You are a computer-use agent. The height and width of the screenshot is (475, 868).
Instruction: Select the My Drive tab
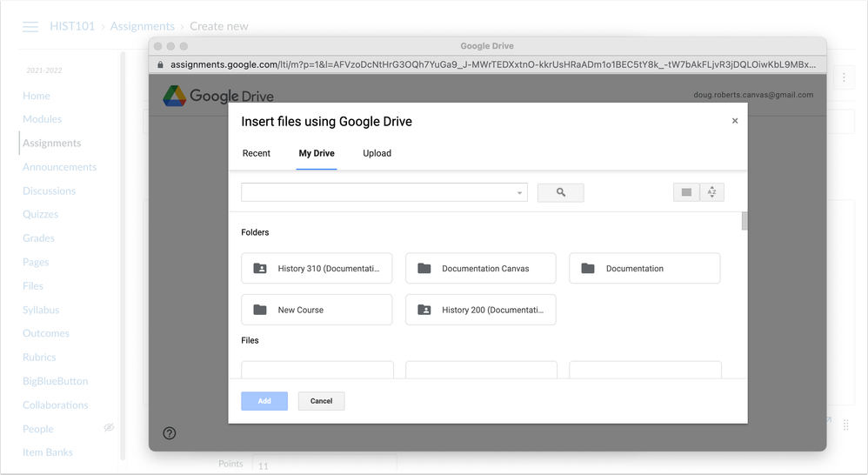point(317,153)
